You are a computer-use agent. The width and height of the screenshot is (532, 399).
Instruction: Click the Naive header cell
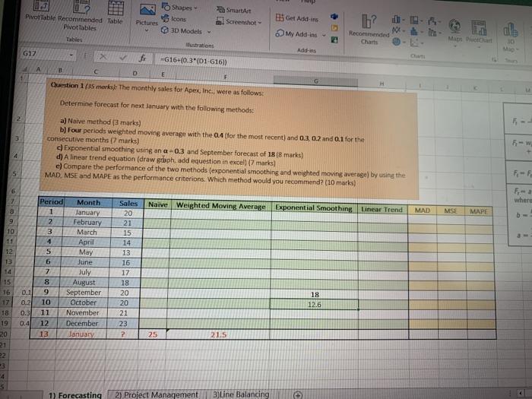[x=158, y=204]
